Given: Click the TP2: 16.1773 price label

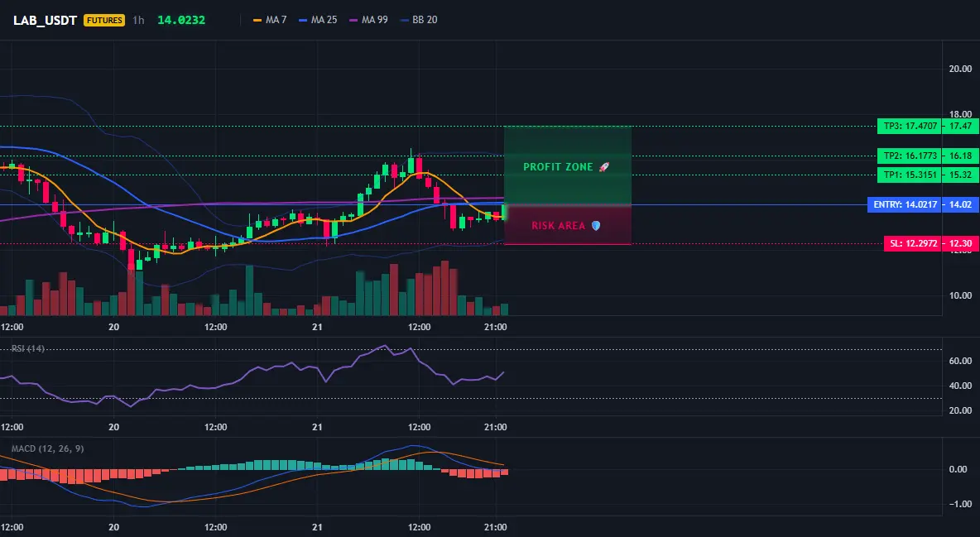Looking at the screenshot, I should coord(909,156).
